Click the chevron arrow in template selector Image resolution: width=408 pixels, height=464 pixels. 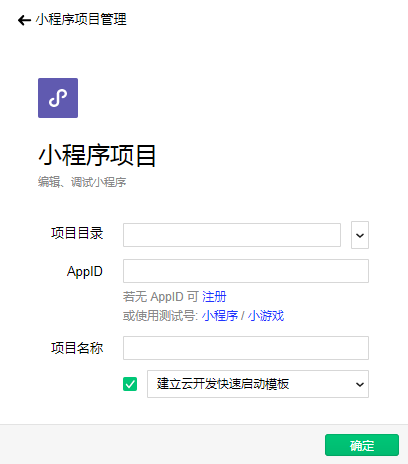pyautogui.click(x=360, y=384)
